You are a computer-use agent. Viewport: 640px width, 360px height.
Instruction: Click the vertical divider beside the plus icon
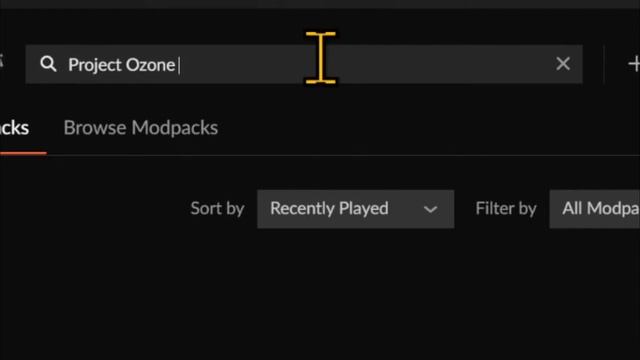(604, 64)
